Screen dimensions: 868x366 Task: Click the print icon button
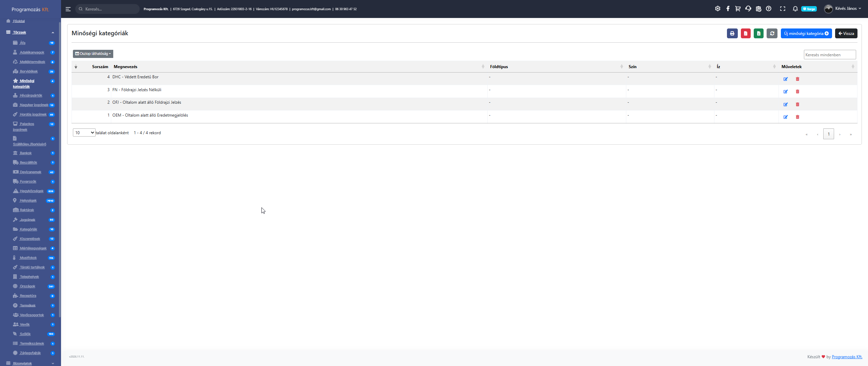[x=732, y=34]
